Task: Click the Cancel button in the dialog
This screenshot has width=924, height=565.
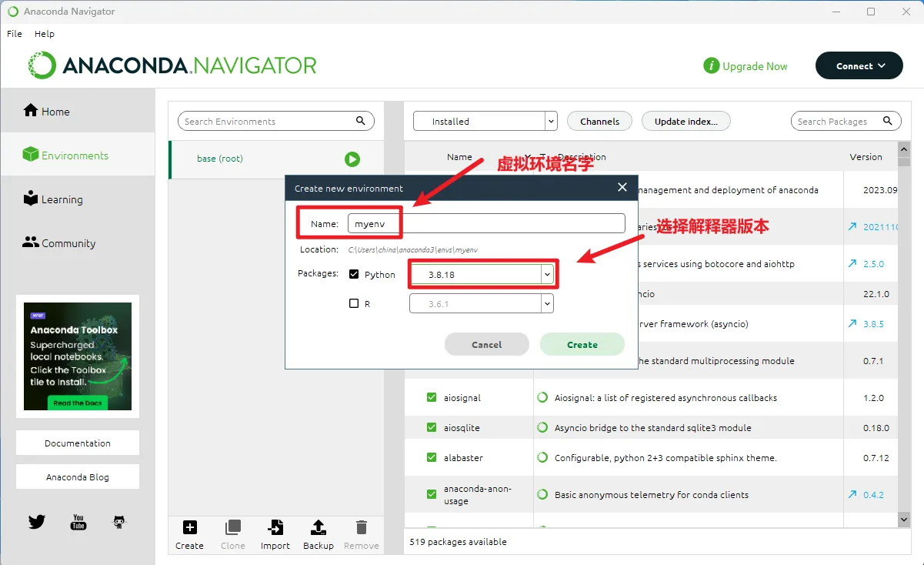Action: (486, 344)
